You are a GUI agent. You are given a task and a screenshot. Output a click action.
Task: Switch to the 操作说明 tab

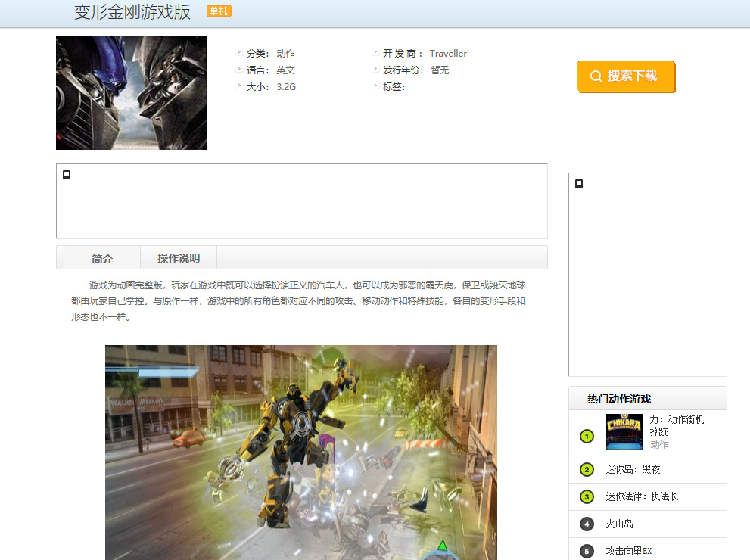click(179, 258)
